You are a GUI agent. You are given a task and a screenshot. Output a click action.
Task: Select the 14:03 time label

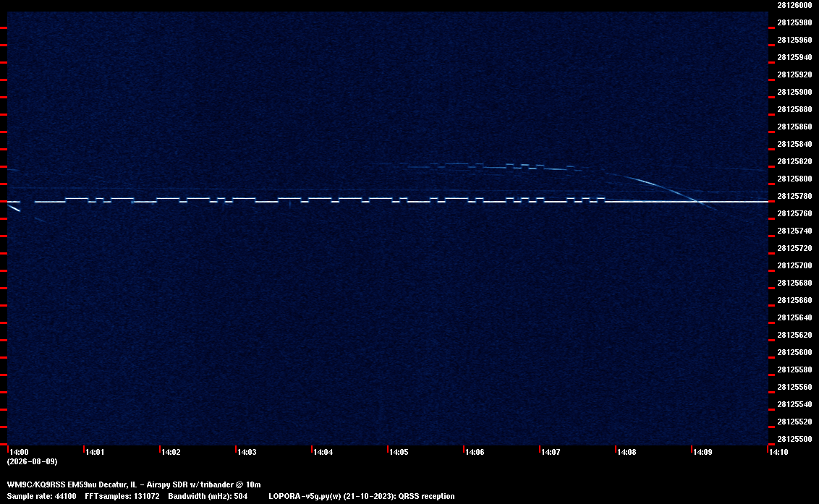[x=247, y=452]
